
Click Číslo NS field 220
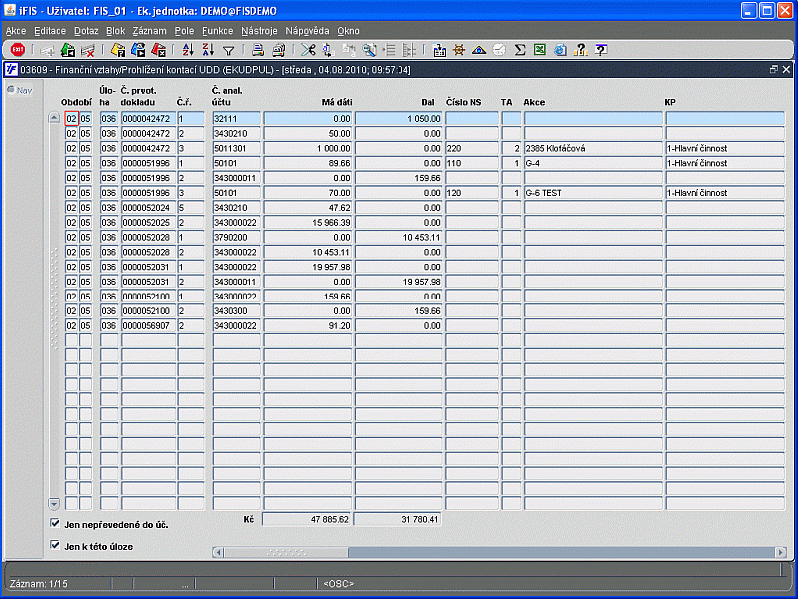tap(472, 148)
